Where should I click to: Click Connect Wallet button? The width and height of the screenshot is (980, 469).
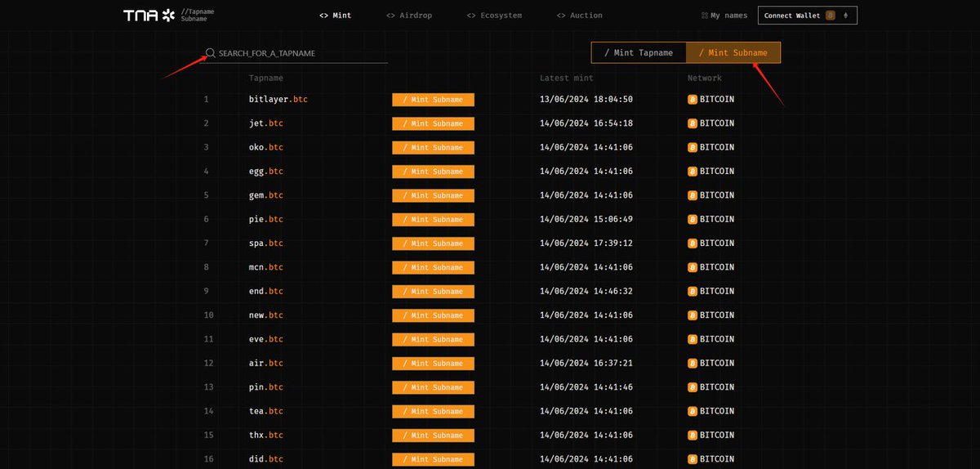click(x=808, y=16)
